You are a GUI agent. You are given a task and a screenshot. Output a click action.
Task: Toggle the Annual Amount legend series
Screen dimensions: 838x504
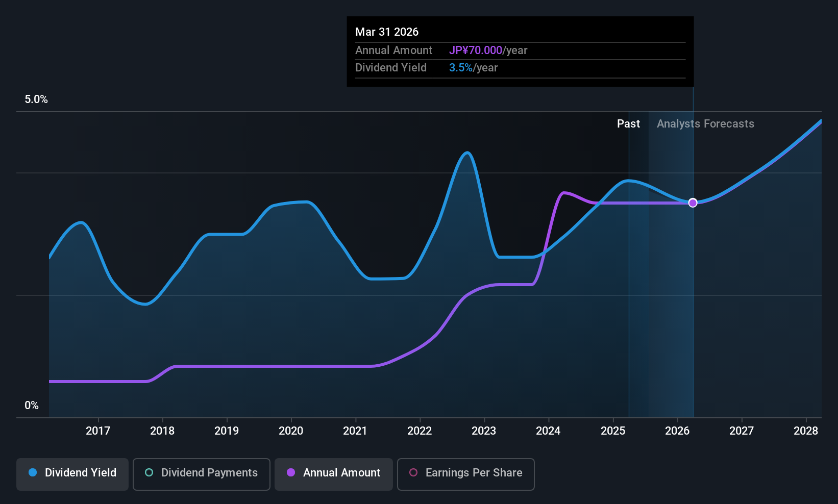(334, 473)
